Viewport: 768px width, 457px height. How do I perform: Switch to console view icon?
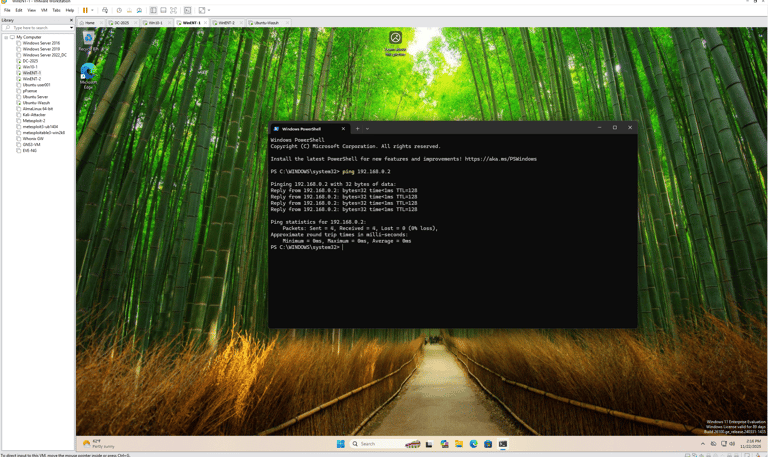coord(188,10)
